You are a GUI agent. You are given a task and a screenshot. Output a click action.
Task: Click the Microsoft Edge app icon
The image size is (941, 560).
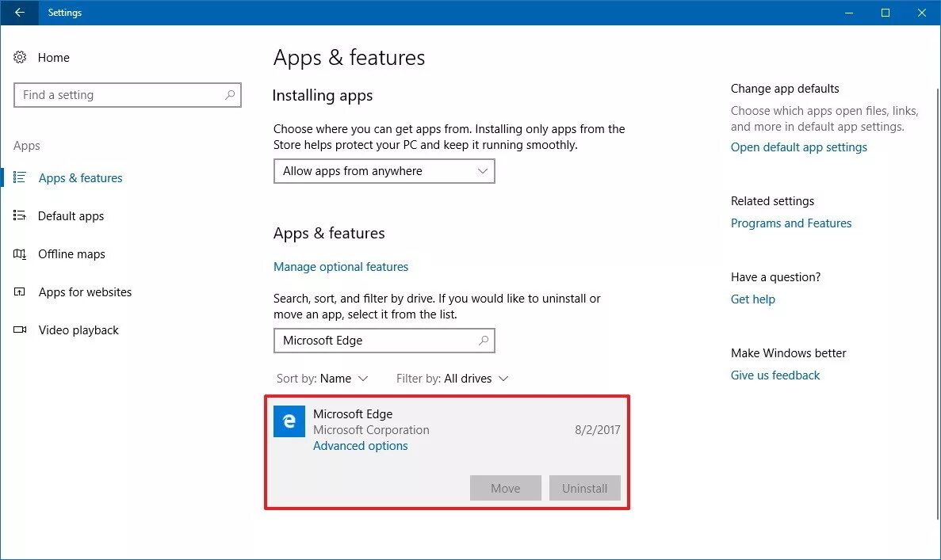(289, 421)
